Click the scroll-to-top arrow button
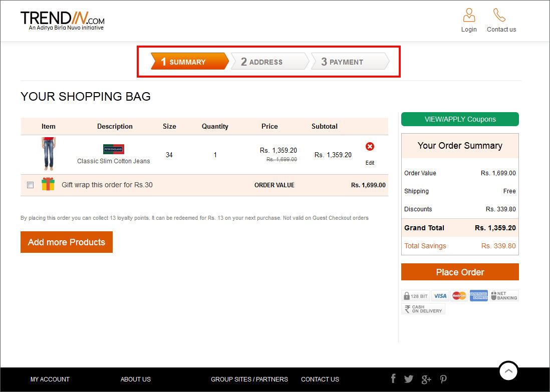The width and height of the screenshot is (550, 392). pos(508,371)
